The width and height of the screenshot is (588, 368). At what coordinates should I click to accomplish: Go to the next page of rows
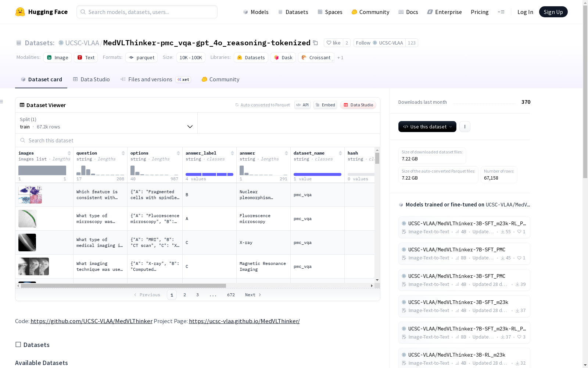point(253,295)
